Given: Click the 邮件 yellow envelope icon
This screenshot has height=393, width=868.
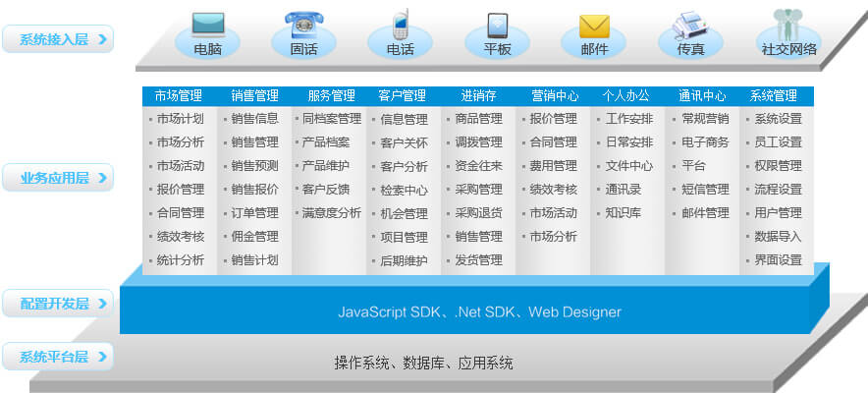Looking at the screenshot, I should pyautogui.click(x=594, y=26).
